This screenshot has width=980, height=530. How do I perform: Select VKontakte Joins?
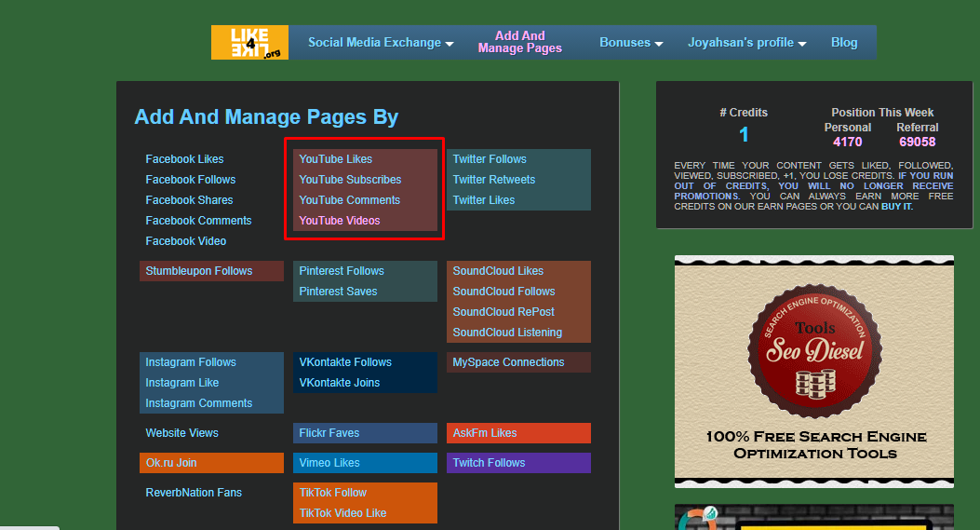click(x=340, y=383)
